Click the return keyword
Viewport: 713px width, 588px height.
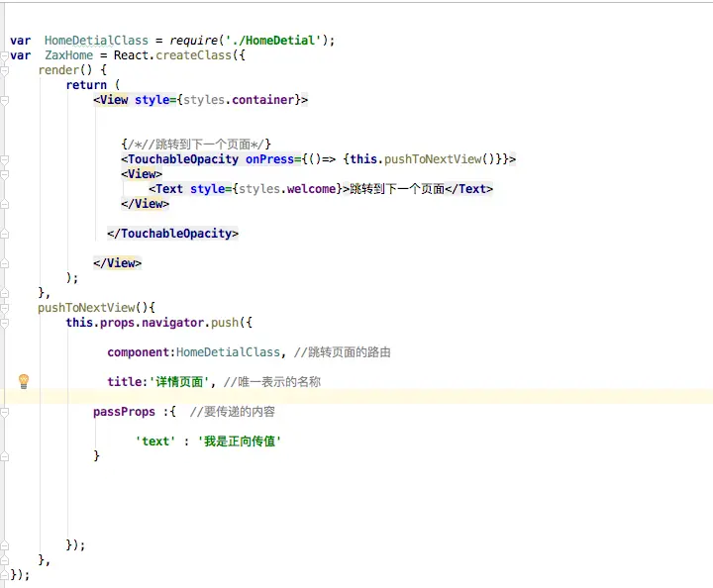86,85
